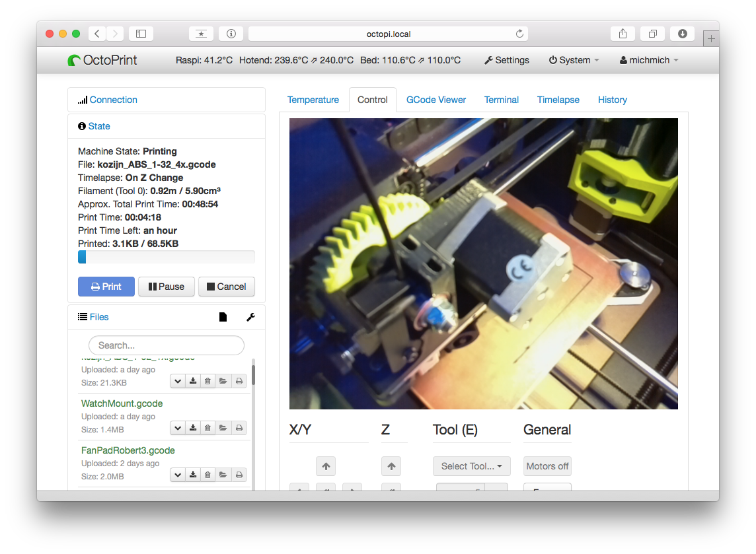756x554 pixels.
Task: Open the Select Tool dropdown
Action: [x=471, y=466]
